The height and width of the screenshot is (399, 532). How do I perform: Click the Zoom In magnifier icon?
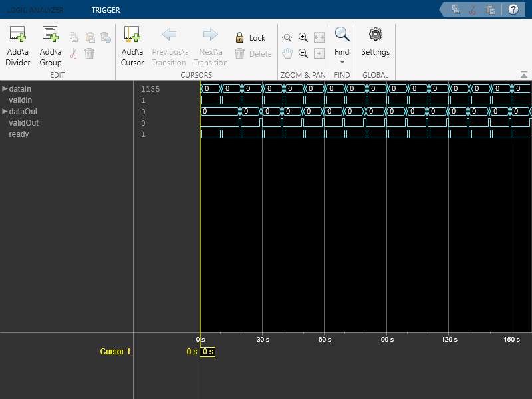pyautogui.click(x=303, y=38)
